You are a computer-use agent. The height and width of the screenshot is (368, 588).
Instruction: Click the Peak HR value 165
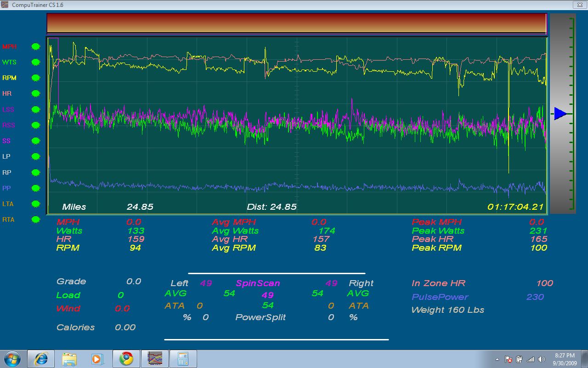pyautogui.click(x=538, y=239)
